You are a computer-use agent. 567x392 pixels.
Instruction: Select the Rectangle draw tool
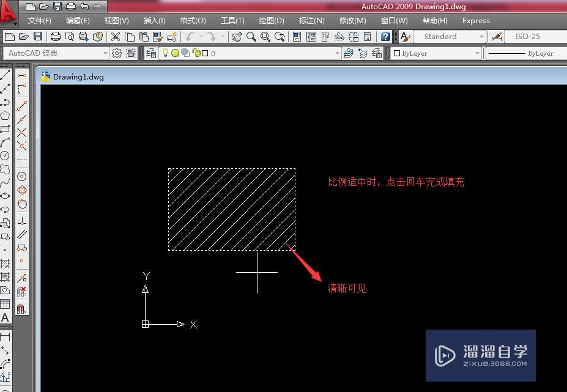click(5, 129)
